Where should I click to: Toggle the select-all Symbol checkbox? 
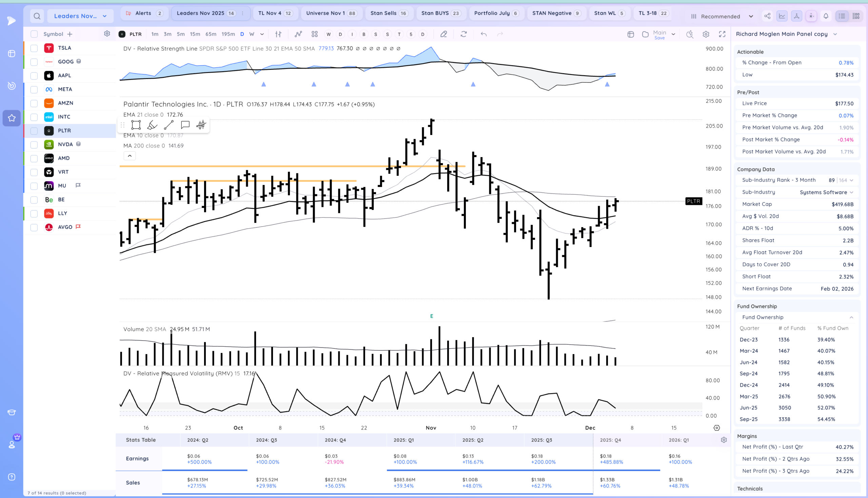(x=34, y=34)
